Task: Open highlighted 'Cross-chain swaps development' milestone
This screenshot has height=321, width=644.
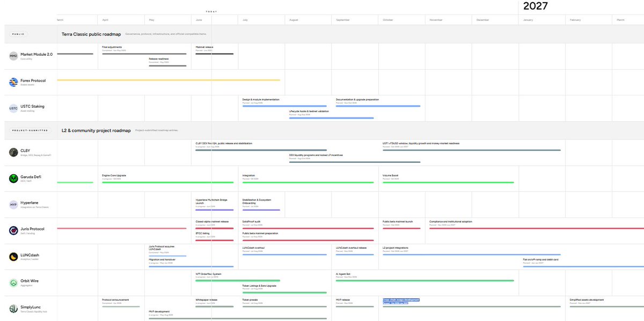Action: click(401, 300)
